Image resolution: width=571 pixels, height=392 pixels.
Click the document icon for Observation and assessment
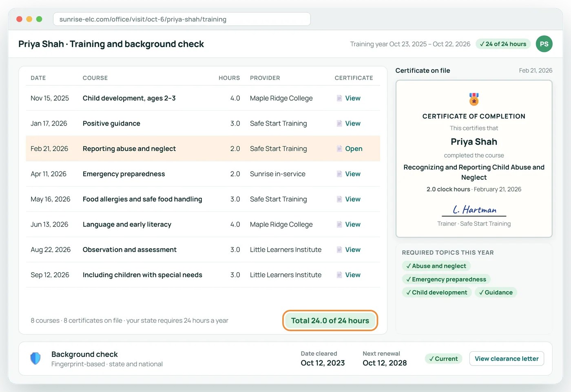[339, 250]
